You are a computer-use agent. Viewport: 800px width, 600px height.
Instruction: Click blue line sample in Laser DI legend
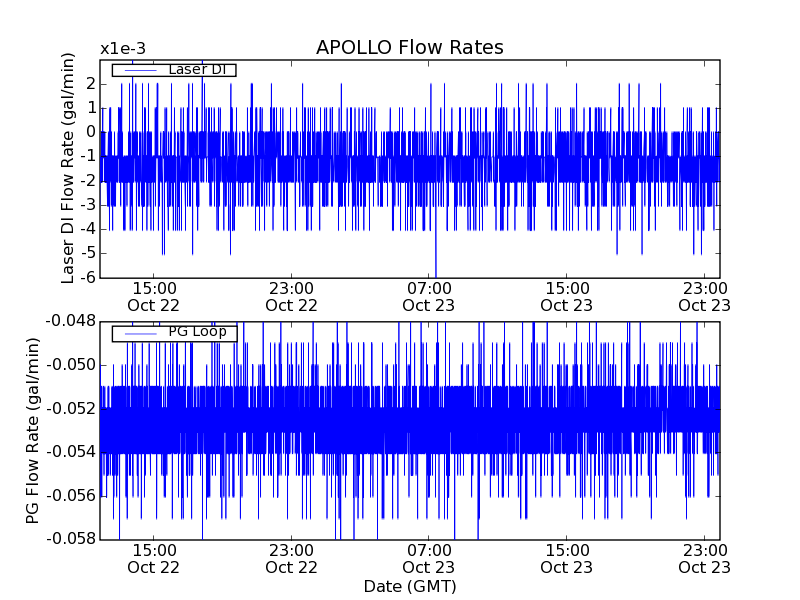(x=139, y=70)
